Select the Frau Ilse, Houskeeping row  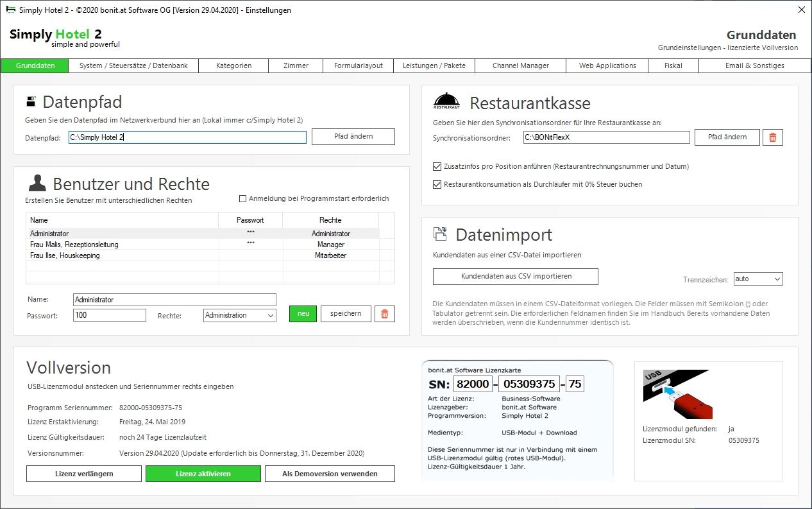point(203,255)
